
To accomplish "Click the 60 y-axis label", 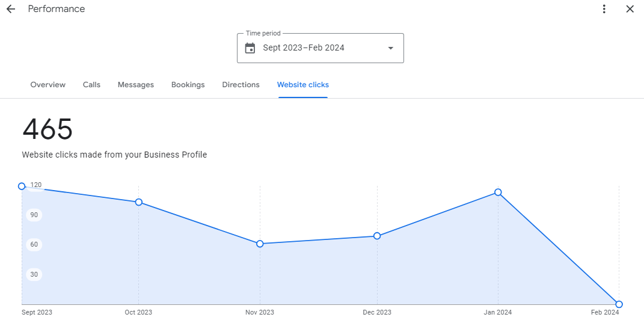I will [x=34, y=244].
